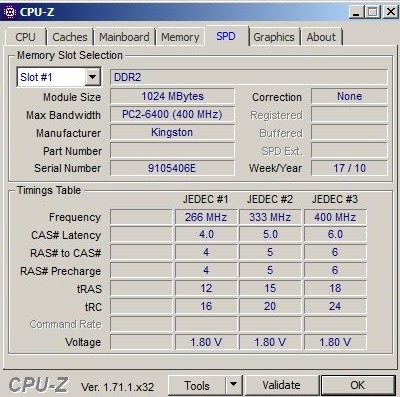The width and height of the screenshot is (400, 397).
Task: Click the JEDEC #3 voltage 1.80 V
Action: tap(335, 342)
